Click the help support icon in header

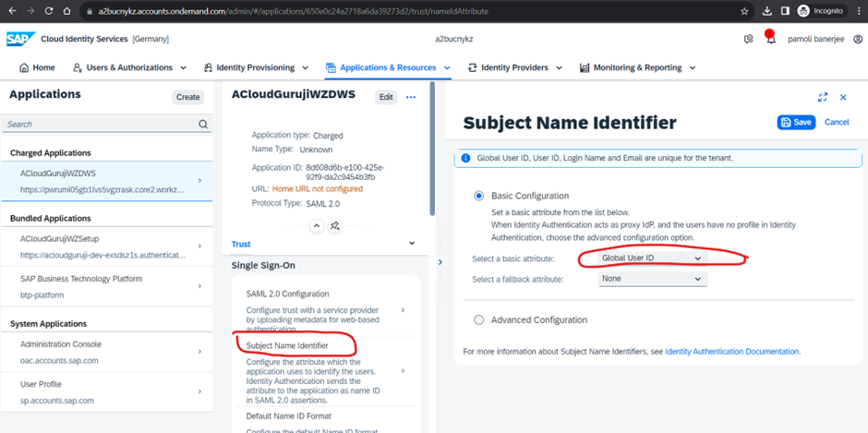pyautogui.click(x=748, y=40)
